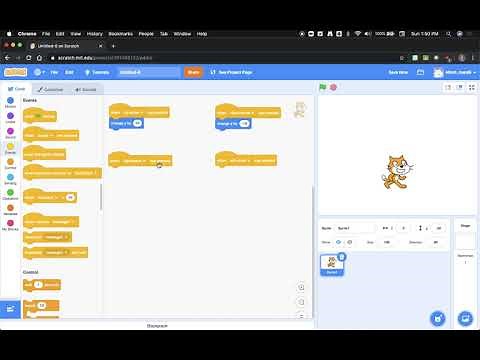Open the language globe menu

(39, 72)
